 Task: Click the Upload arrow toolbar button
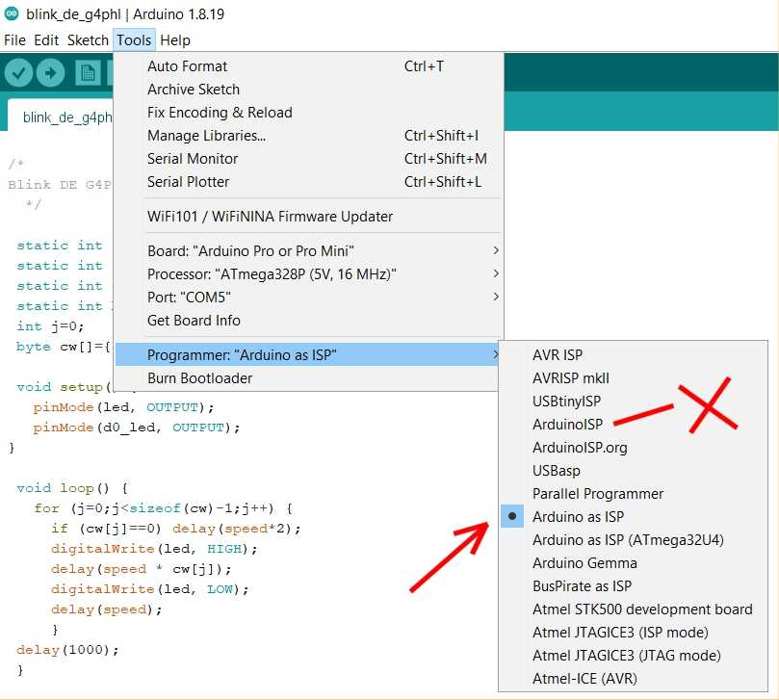50,72
